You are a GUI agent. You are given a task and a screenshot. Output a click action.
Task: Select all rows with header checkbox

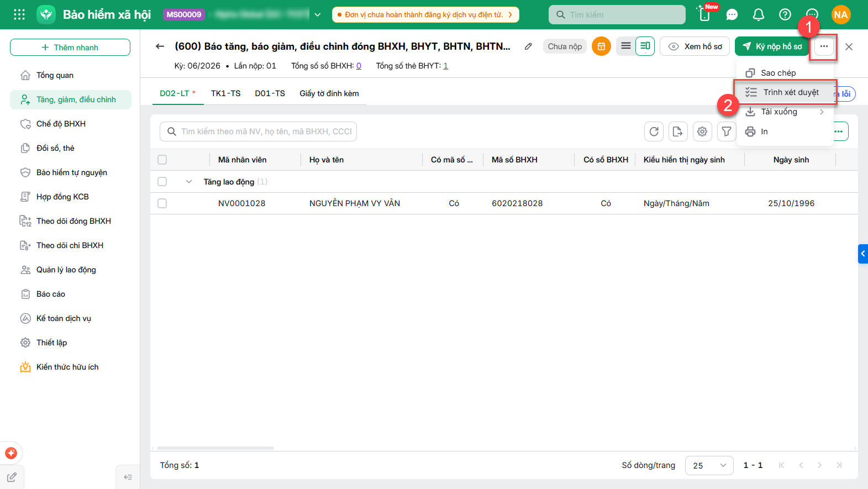coord(162,160)
